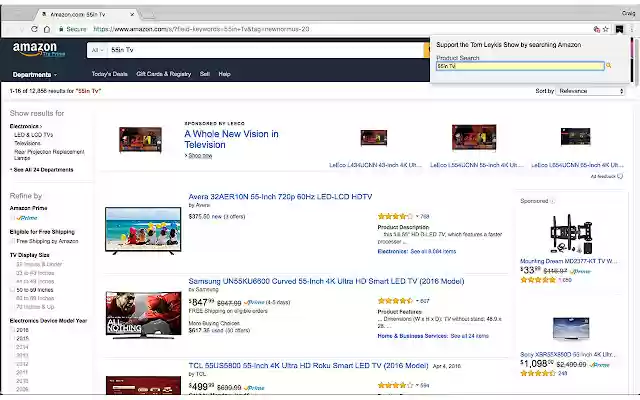Select the 32 Inches & Under filter
Viewport: 640px width, 400px height.
39,264
